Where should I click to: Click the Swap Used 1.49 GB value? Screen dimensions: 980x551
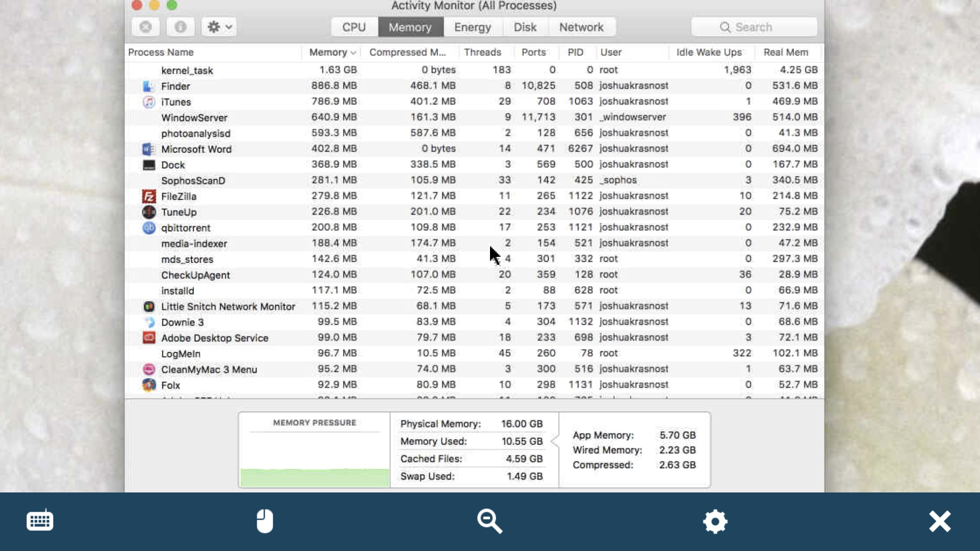pos(525,476)
